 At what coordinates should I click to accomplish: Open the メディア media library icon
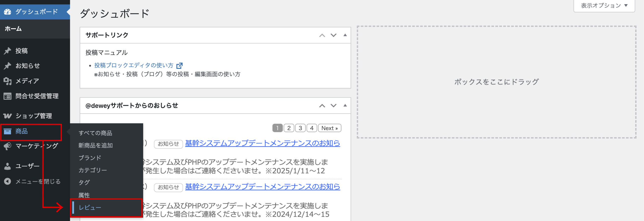(x=8, y=81)
